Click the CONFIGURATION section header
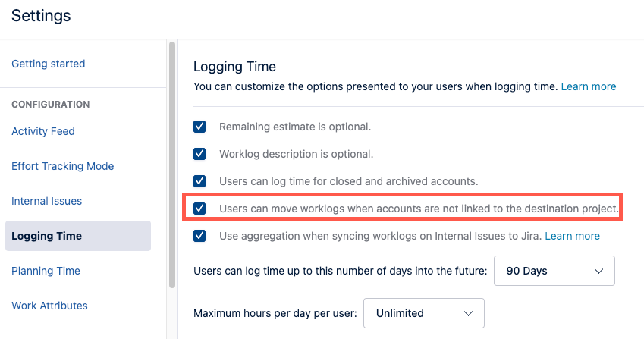 (x=50, y=105)
